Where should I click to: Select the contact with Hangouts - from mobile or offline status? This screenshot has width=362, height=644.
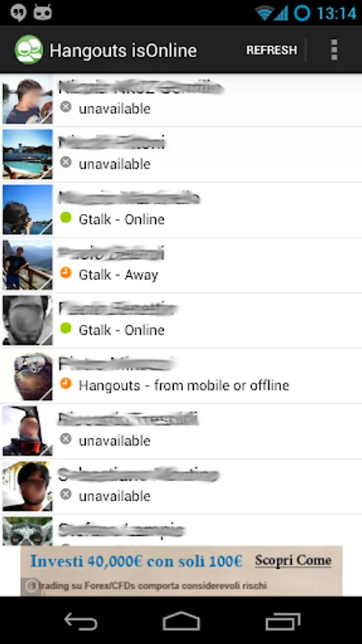pos(181,376)
